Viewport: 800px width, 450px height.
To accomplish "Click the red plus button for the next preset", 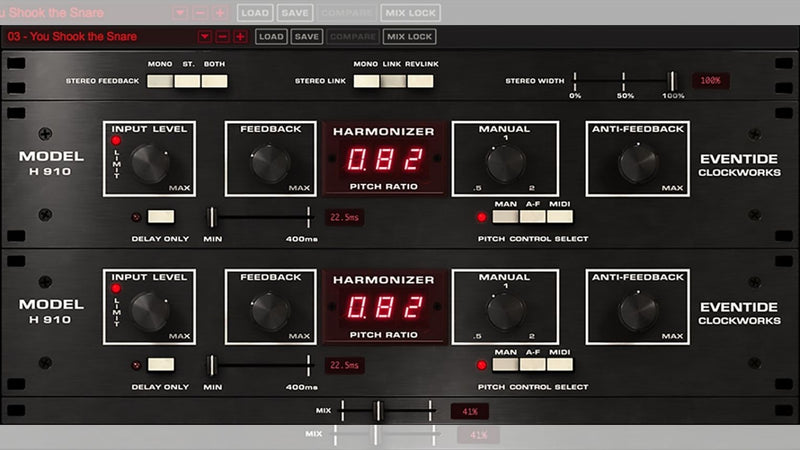I will (x=240, y=37).
